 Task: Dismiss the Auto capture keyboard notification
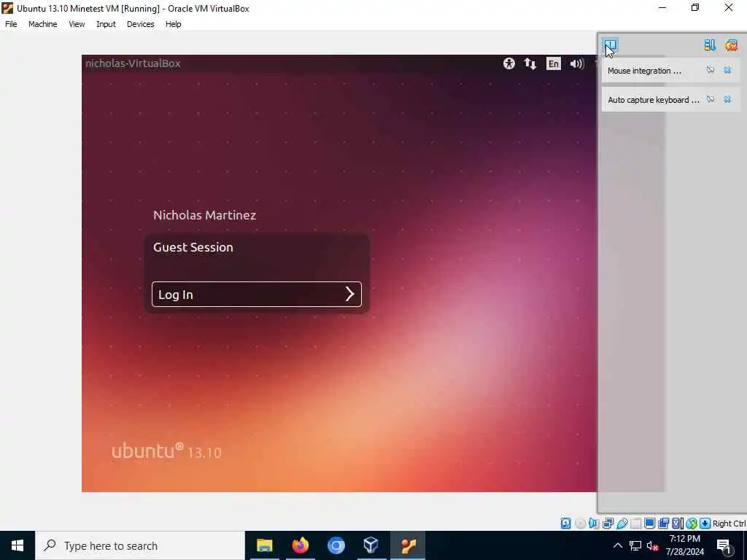727,99
